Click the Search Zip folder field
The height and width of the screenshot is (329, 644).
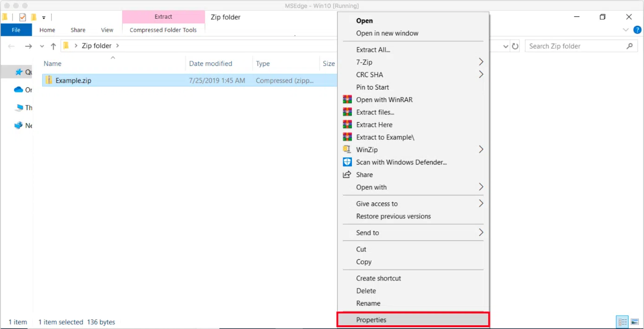pos(576,46)
